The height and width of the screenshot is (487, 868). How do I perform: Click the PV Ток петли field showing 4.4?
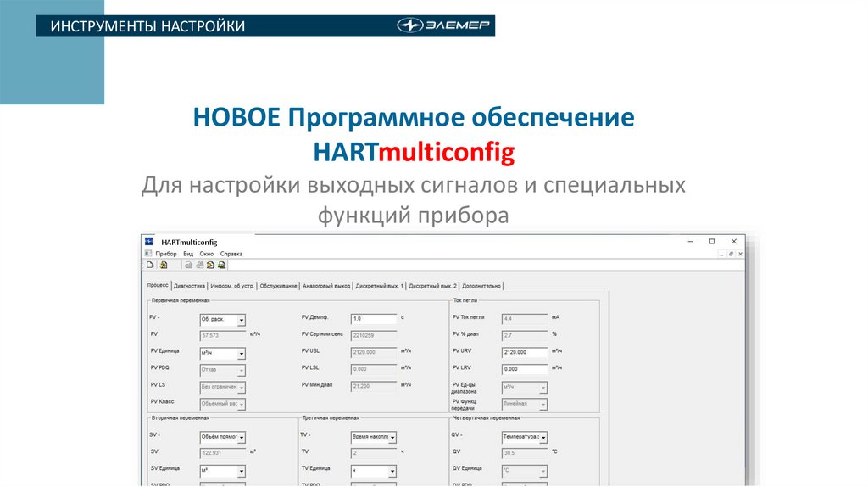[525, 318]
